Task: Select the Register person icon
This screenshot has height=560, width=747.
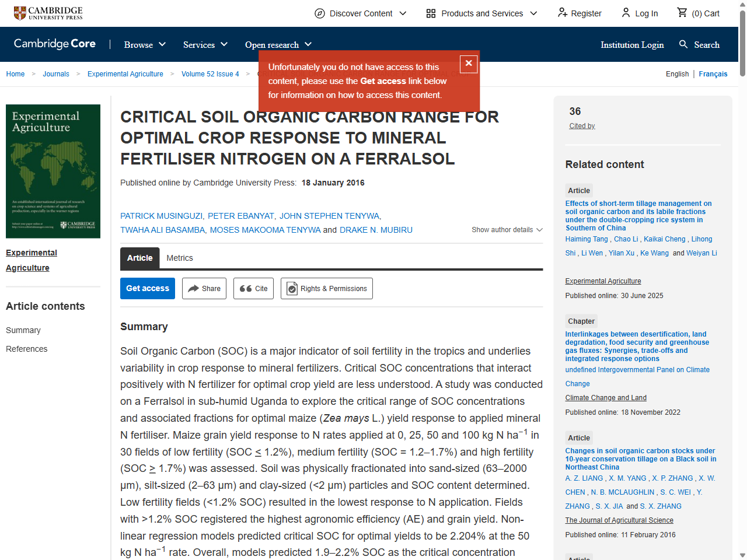Action: point(562,13)
